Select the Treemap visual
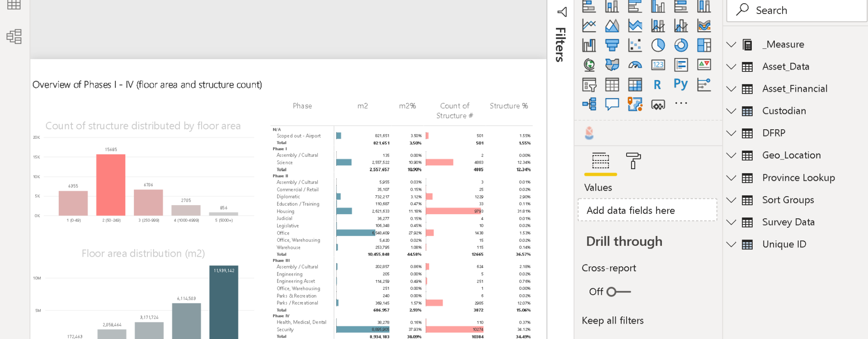 click(x=704, y=45)
